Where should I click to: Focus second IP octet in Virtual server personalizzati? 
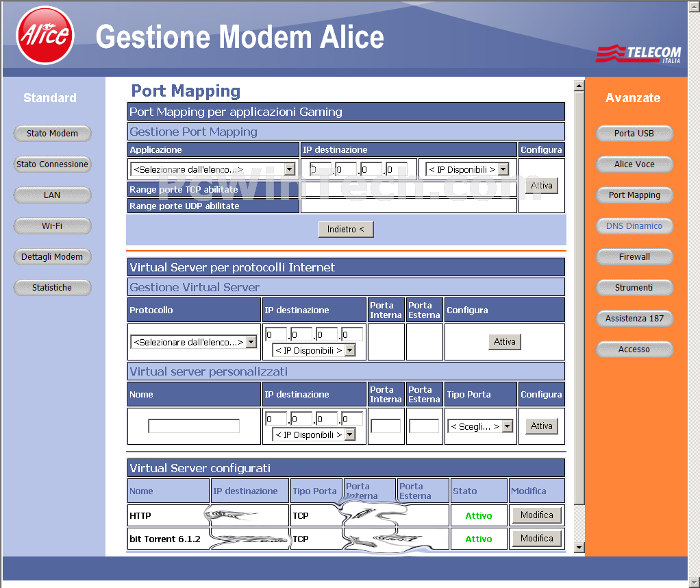[301, 419]
